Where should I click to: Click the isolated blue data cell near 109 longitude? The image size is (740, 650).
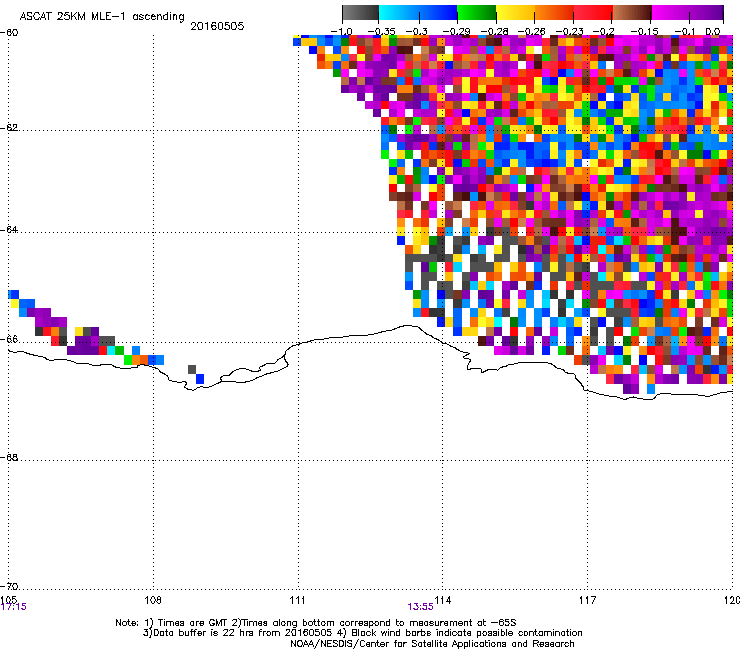200,379
